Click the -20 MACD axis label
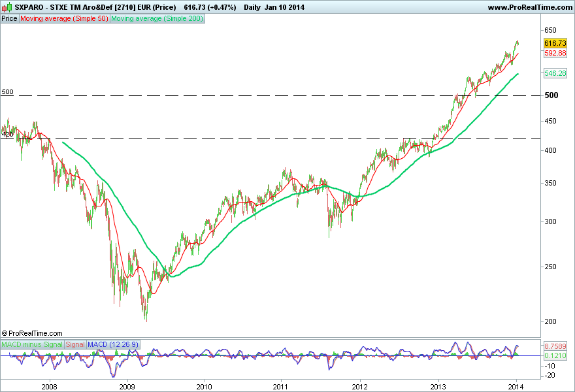 pyautogui.click(x=550, y=376)
